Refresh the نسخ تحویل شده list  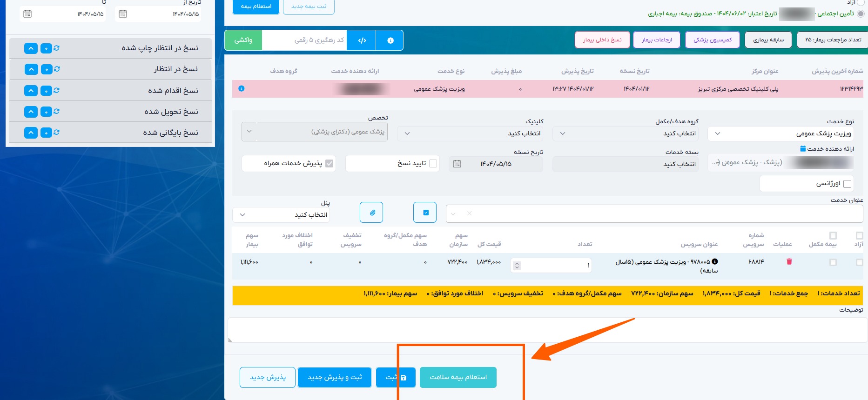(57, 111)
